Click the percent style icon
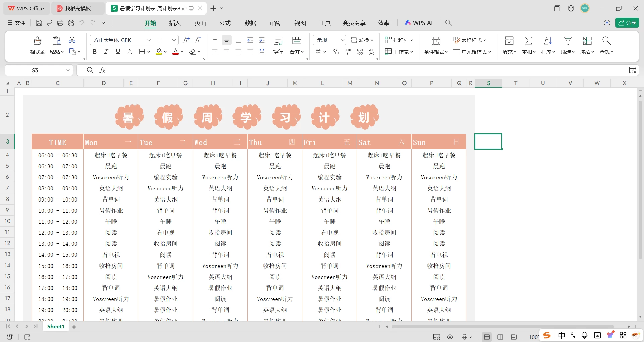This screenshot has width=644, height=342. click(x=336, y=52)
